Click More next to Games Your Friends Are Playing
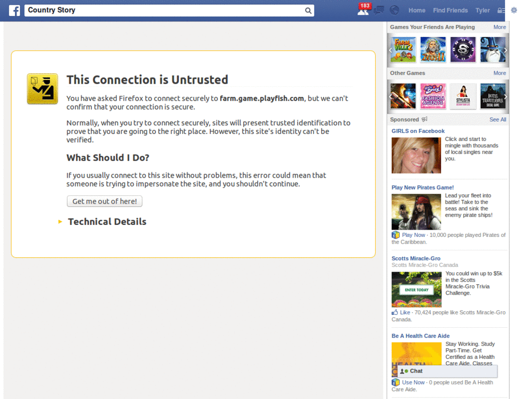 pyautogui.click(x=499, y=27)
